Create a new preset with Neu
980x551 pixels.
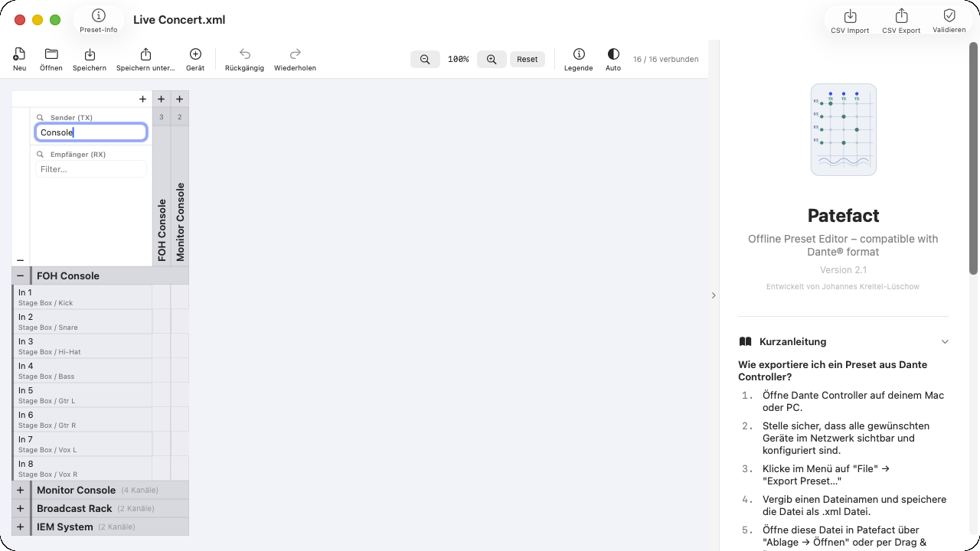click(x=20, y=59)
